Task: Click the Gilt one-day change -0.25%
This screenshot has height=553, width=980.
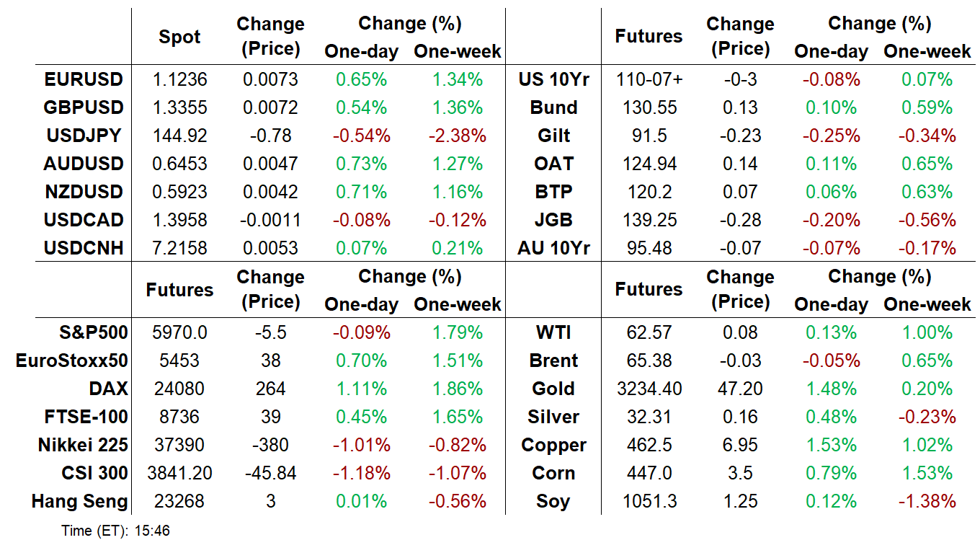Action: 831,136
